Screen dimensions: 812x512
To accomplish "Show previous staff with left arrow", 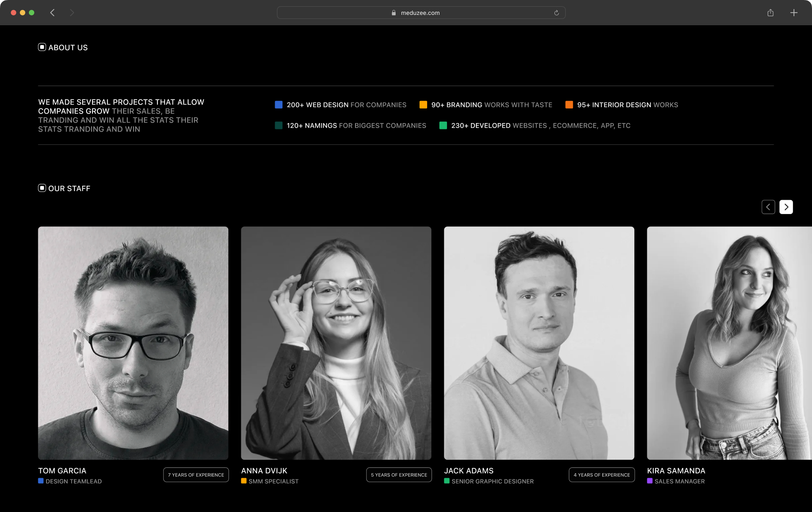I will point(768,207).
